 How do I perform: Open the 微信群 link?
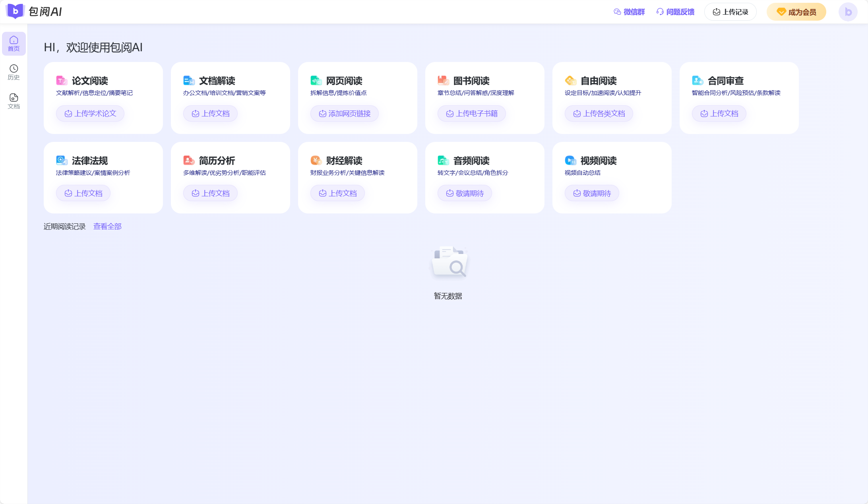(x=629, y=12)
